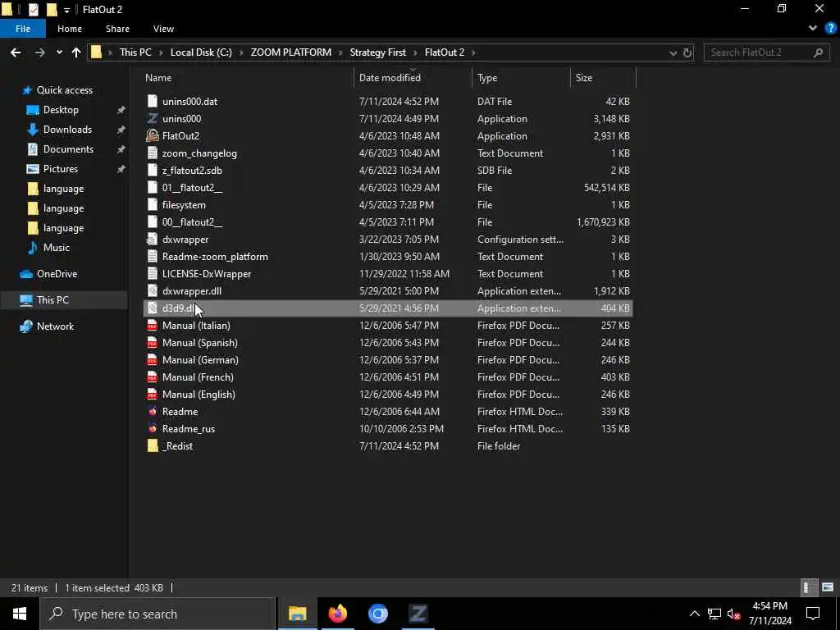
Task: Click the zoom_changelog text document icon
Action: click(153, 153)
